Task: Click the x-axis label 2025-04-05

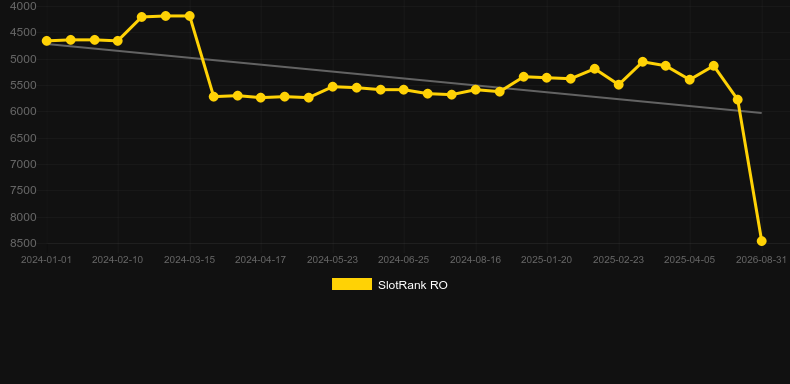Action: pyautogui.click(x=690, y=260)
